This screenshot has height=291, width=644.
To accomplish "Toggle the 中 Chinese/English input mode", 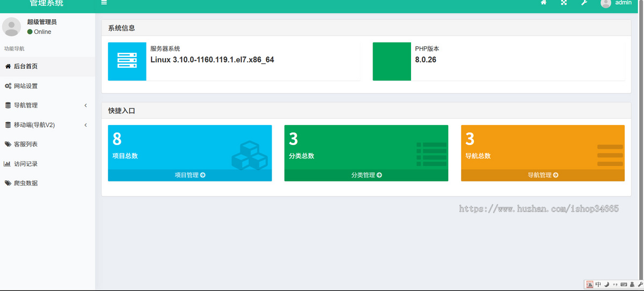I will pyautogui.click(x=598, y=285).
